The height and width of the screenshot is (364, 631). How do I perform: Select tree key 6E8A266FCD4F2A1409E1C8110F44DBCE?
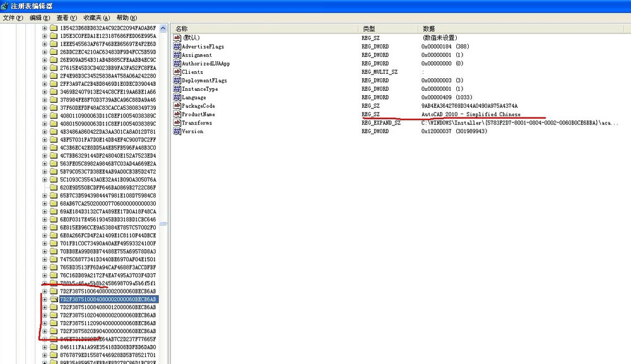[x=108, y=235]
